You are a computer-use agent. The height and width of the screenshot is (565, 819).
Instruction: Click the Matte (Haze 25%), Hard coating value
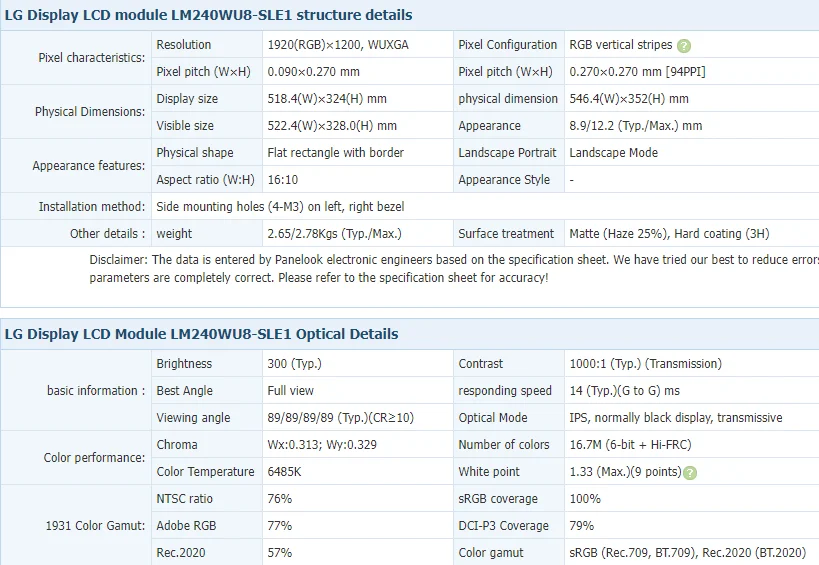pyautogui.click(x=669, y=234)
